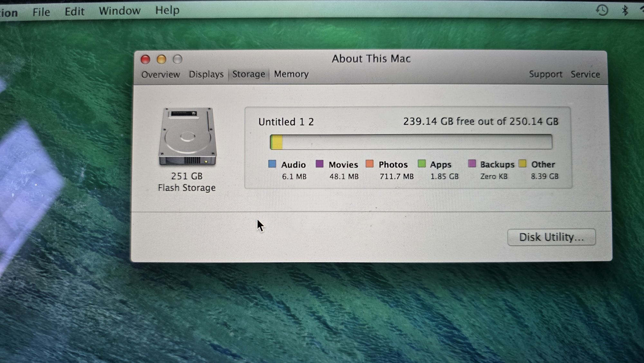Open the Time Machine menu bar icon

(x=602, y=10)
